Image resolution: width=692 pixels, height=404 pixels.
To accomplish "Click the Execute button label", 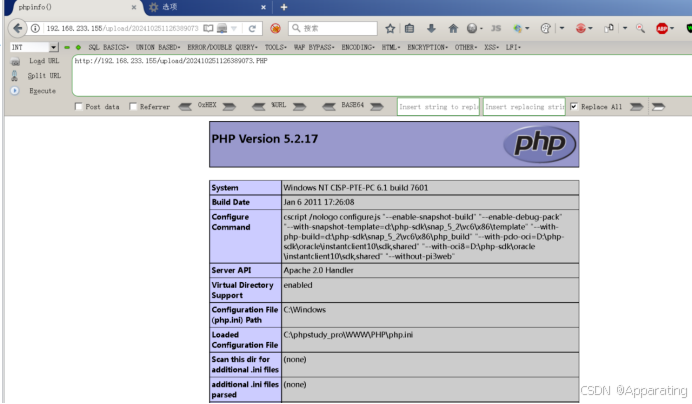I will 42,91.
